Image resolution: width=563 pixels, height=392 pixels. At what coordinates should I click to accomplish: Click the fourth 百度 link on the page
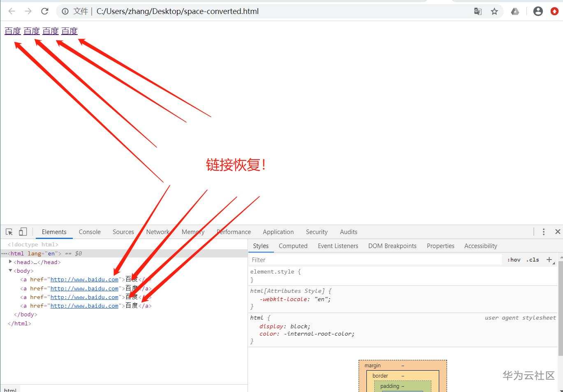tap(70, 31)
